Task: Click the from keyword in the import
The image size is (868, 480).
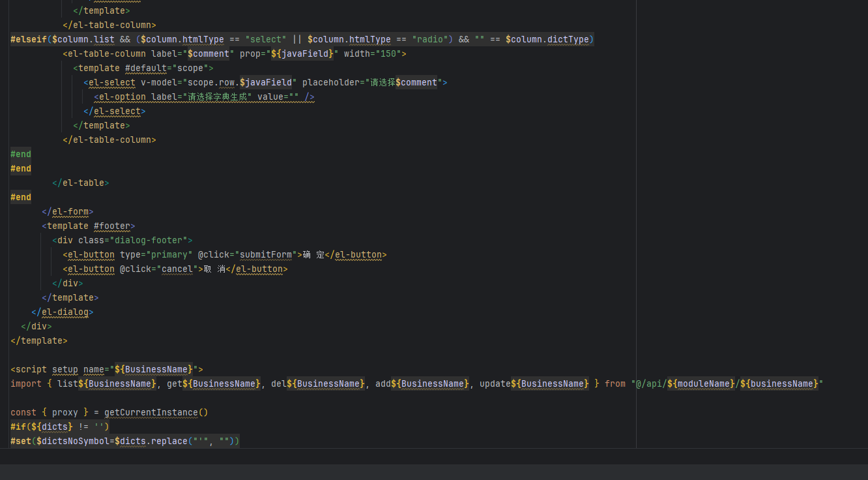Action: pyautogui.click(x=615, y=384)
